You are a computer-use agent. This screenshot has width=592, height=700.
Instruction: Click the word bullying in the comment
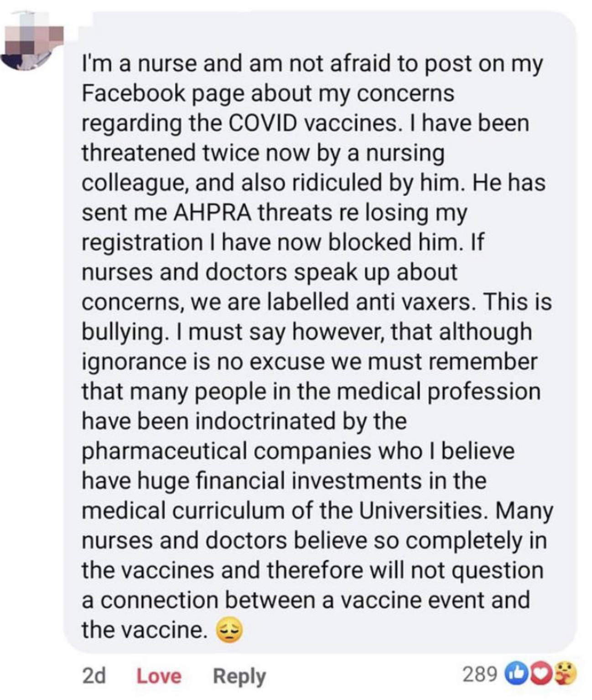[123, 332]
